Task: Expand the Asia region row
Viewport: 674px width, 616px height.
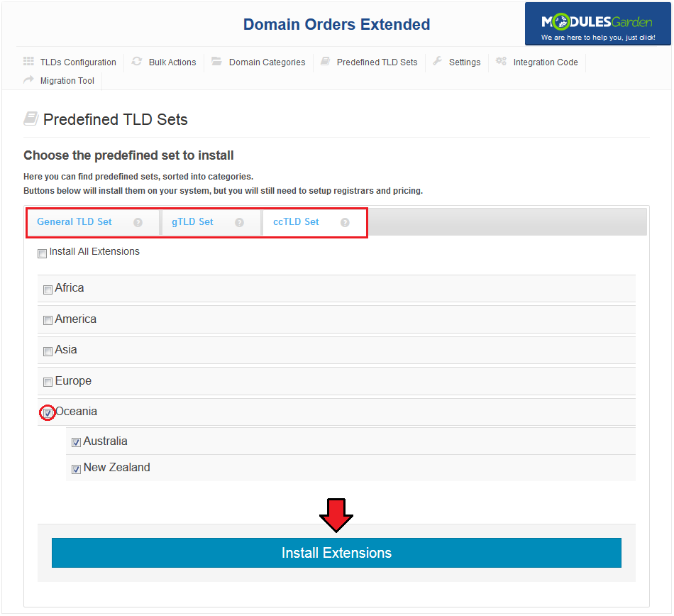Action: coord(336,350)
